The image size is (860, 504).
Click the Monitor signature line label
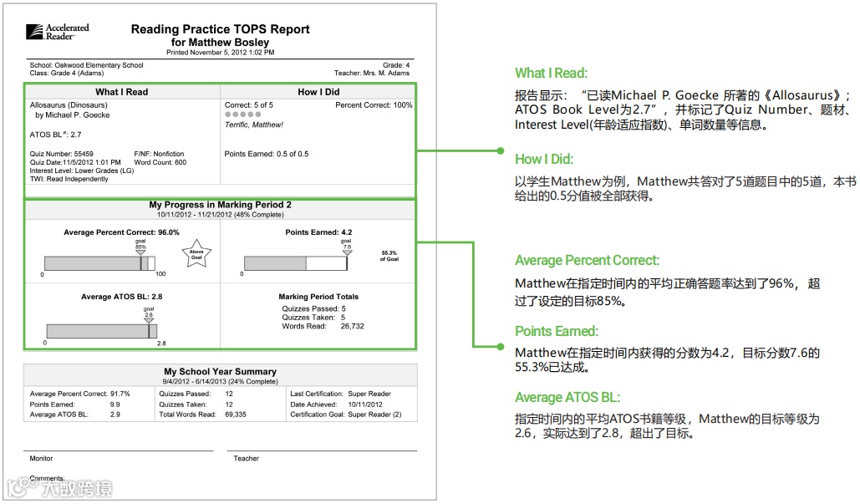[41, 459]
